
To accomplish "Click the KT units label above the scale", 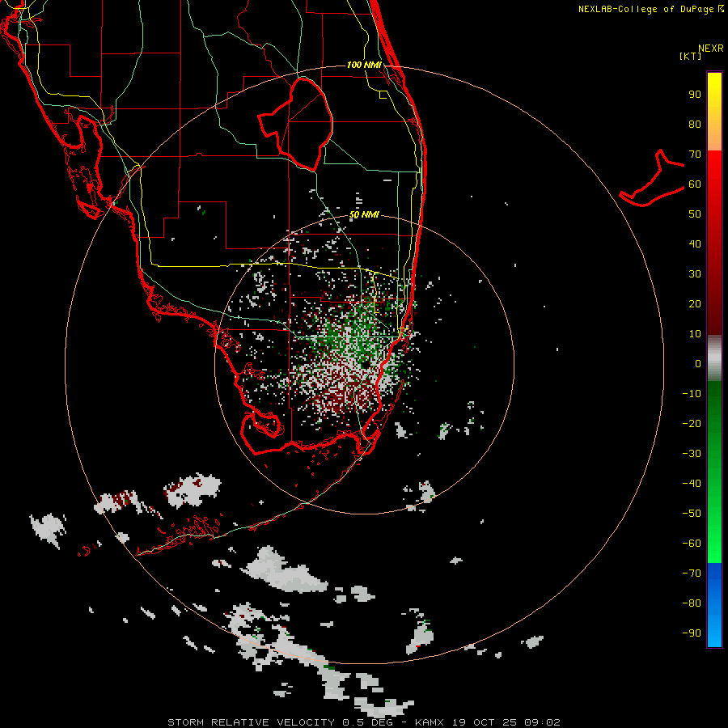I will tap(691, 56).
